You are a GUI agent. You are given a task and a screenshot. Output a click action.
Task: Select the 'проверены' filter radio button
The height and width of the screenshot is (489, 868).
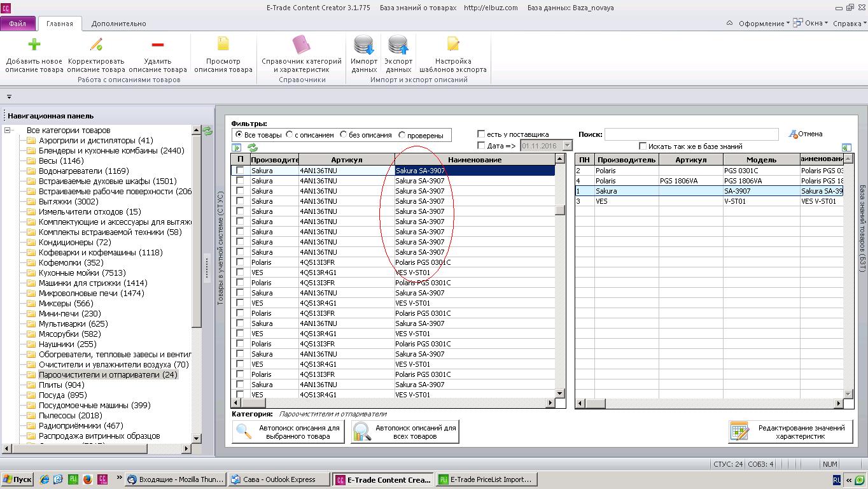pos(402,135)
